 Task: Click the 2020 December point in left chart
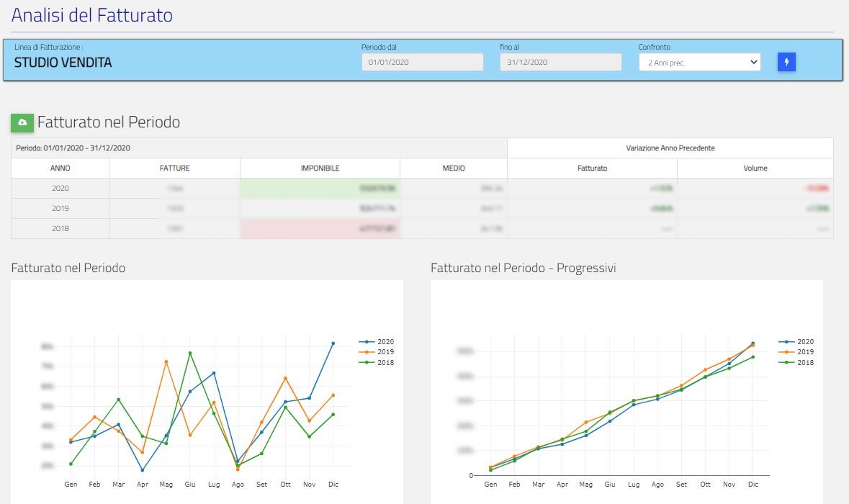[333, 343]
